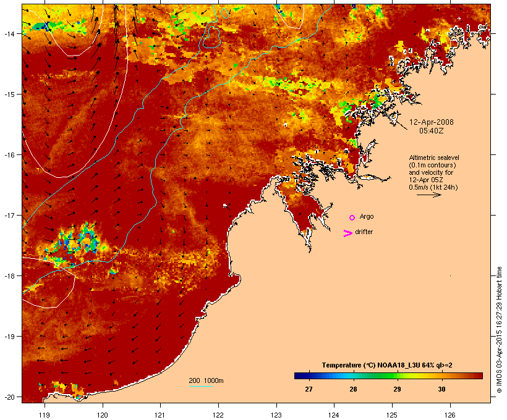This screenshot has width=507, height=420.
Task: Click the longitude label 122
Action: [218, 414]
